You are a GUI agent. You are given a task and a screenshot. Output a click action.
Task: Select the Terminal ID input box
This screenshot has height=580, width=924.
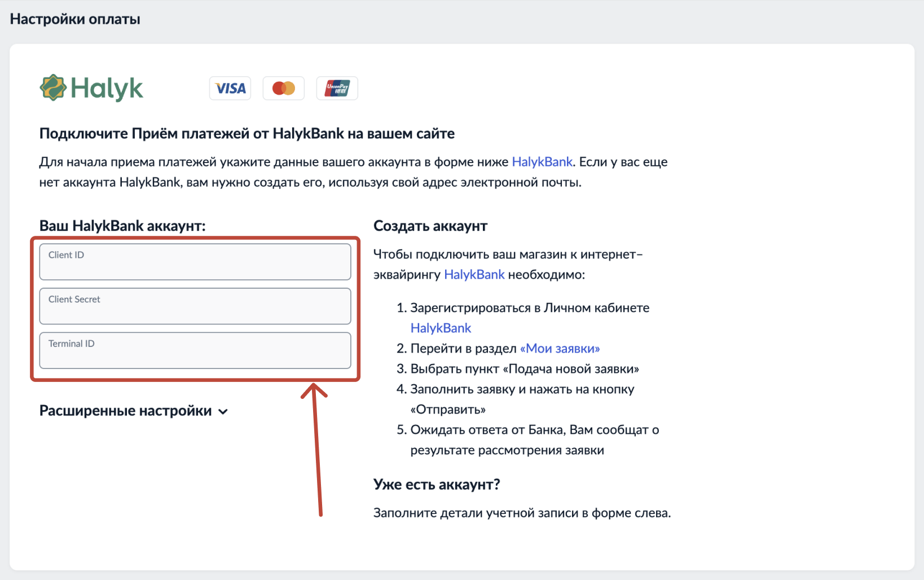[x=195, y=351]
